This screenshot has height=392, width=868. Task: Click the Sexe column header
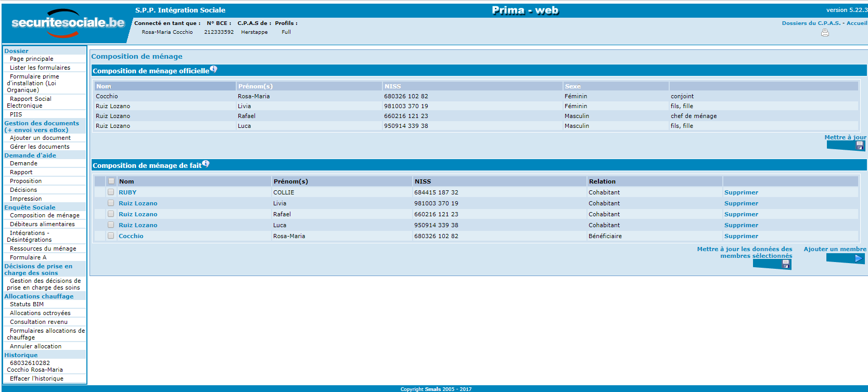point(573,86)
